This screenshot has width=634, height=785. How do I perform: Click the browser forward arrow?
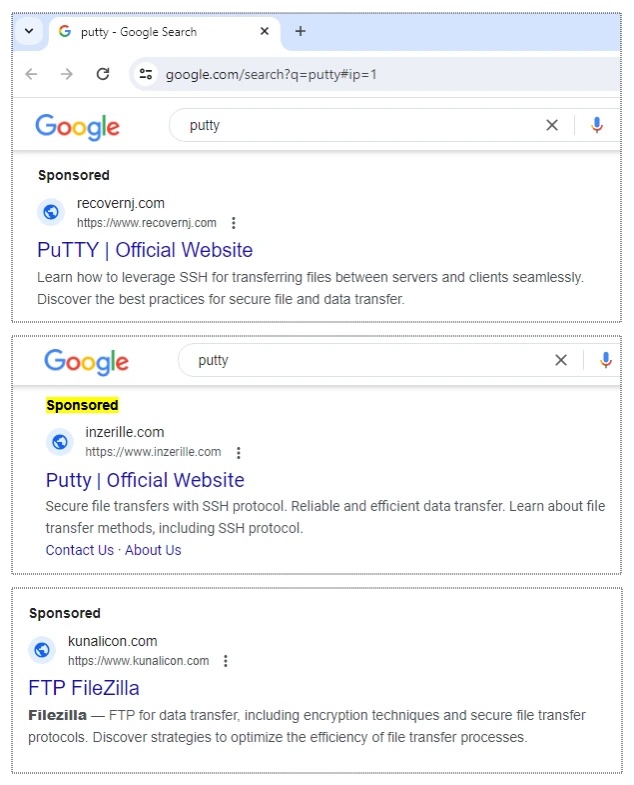[x=67, y=74]
